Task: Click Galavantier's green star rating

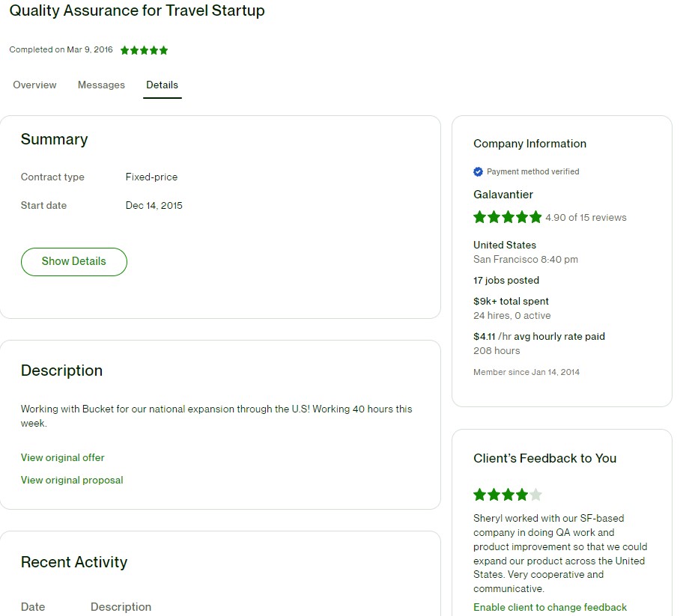Action: pos(507,217)
